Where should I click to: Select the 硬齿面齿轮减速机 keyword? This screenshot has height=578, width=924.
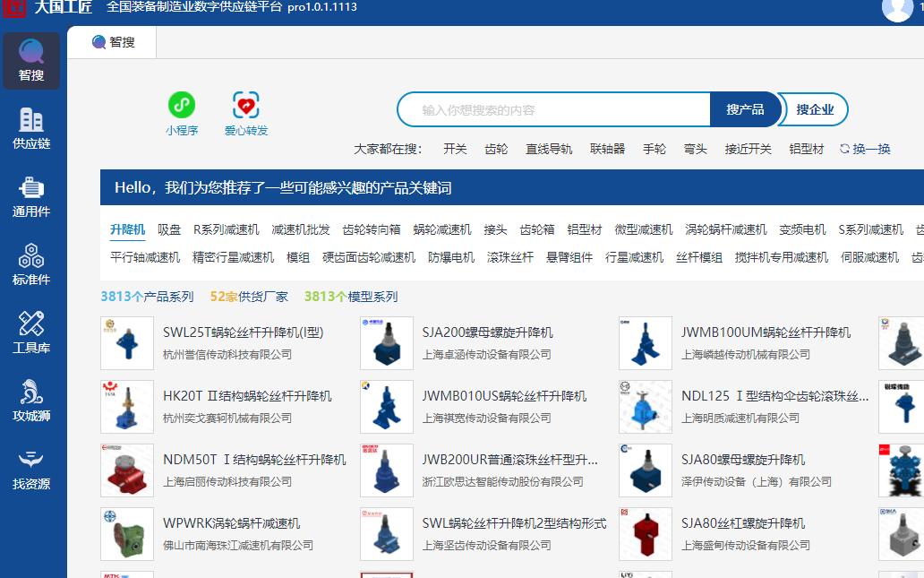click(x=369, y=258)
